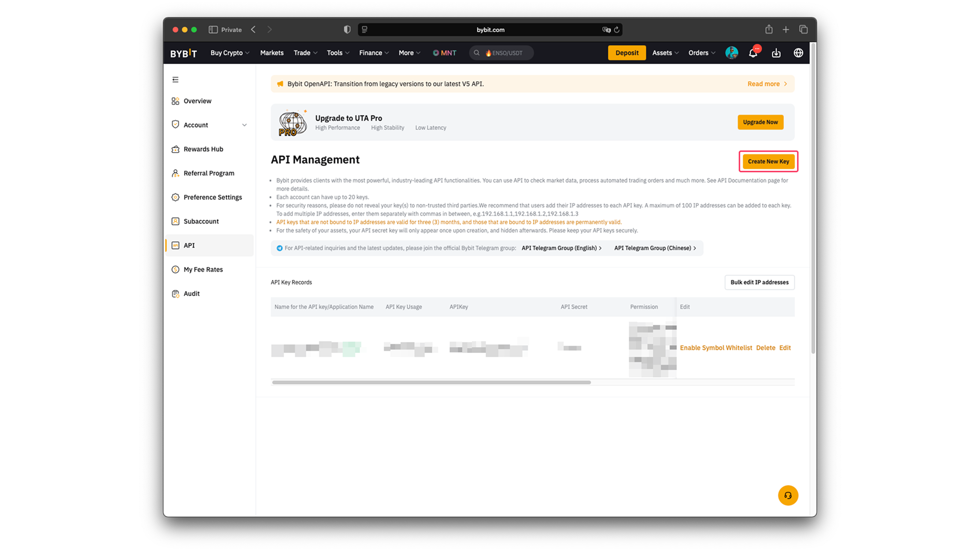Click the API Secret column header

coord(574,307)
